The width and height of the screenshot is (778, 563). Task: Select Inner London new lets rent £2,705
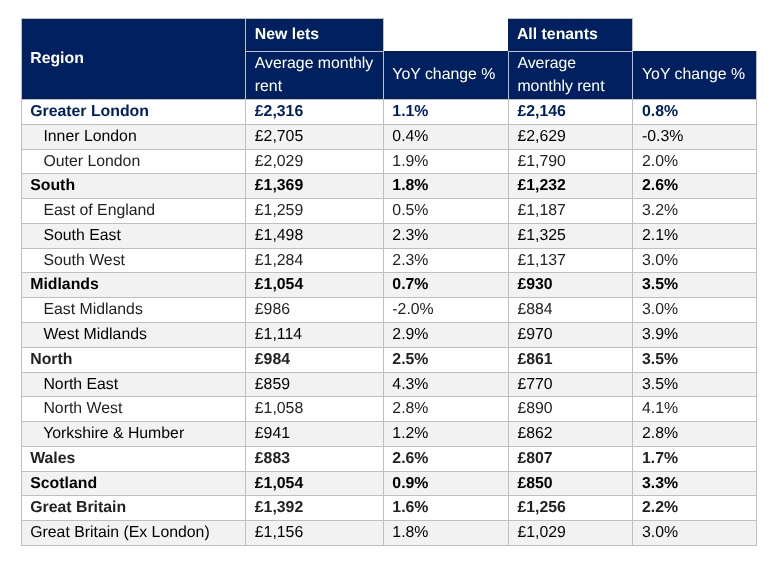click(x=279, y=136)
